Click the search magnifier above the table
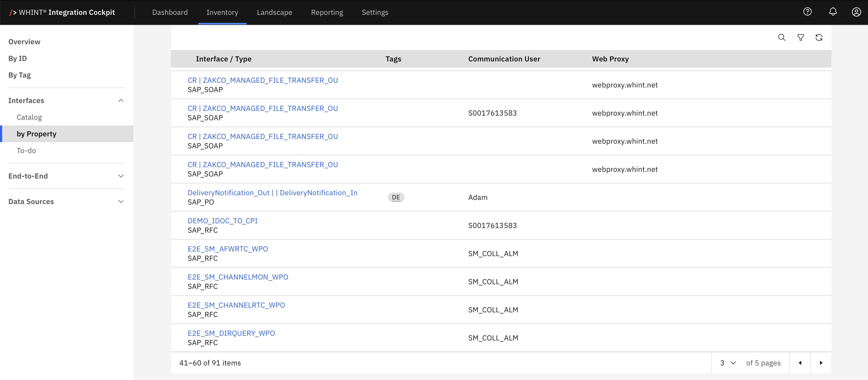The height and width of the screenshot is (380, 868). coord(782,37)
